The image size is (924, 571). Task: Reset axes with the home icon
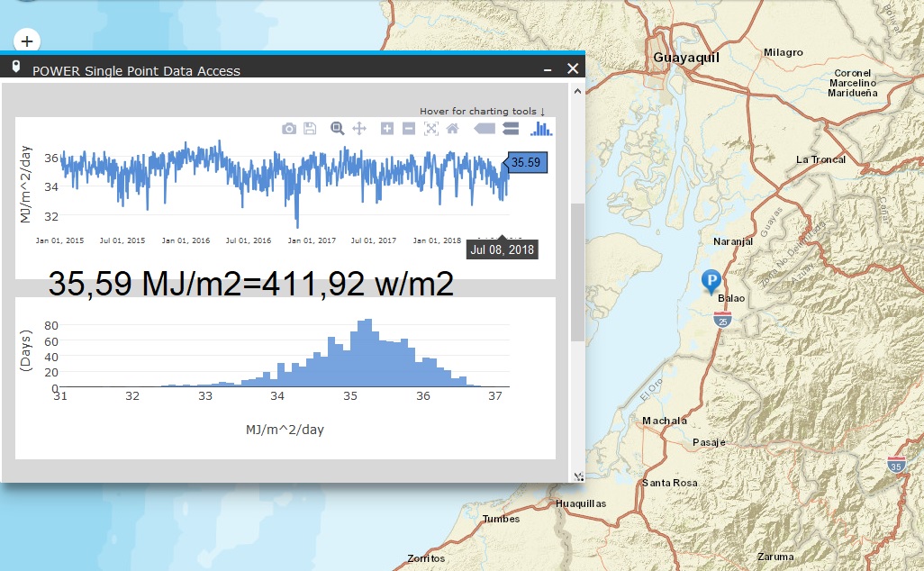click(452, 129)
